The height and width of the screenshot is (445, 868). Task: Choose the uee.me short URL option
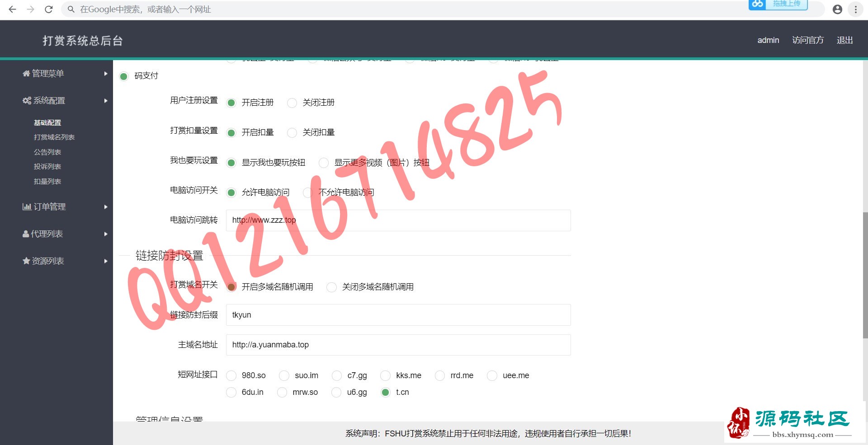point(492,375)
